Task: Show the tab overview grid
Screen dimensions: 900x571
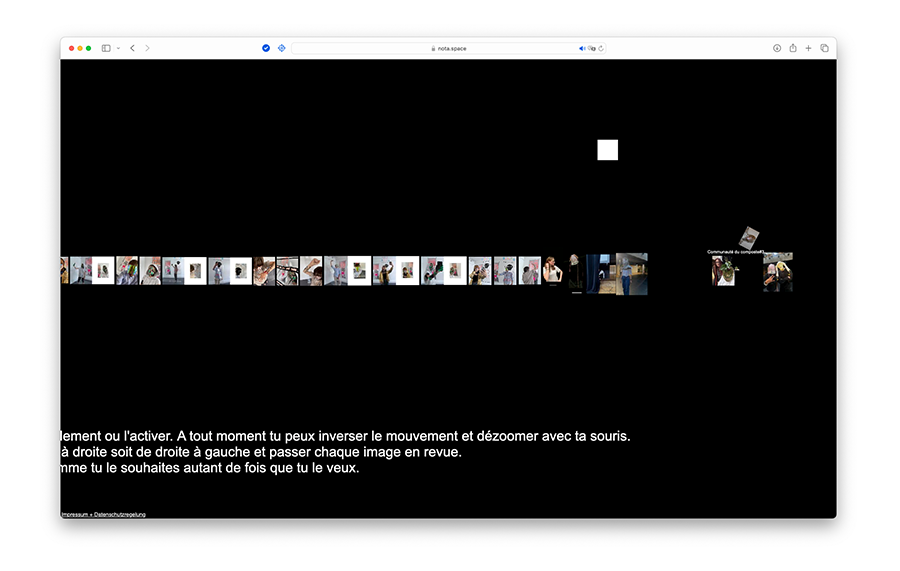Action: click(825, 48)
